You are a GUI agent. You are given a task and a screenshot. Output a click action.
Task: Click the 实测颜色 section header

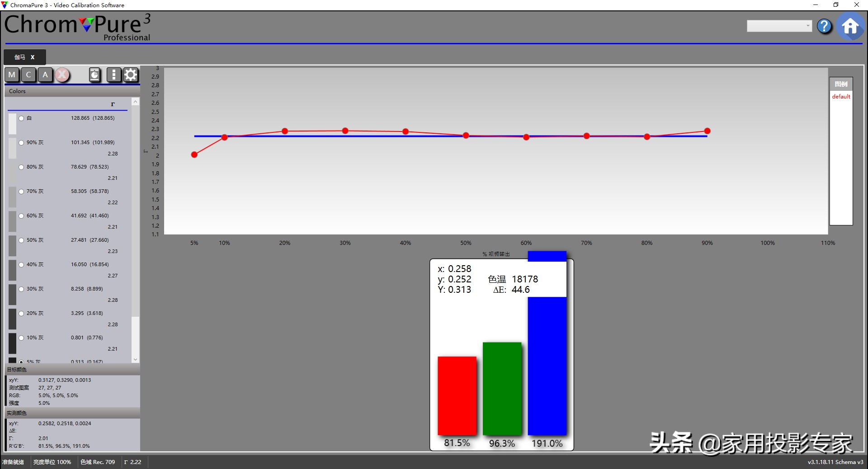72,413
